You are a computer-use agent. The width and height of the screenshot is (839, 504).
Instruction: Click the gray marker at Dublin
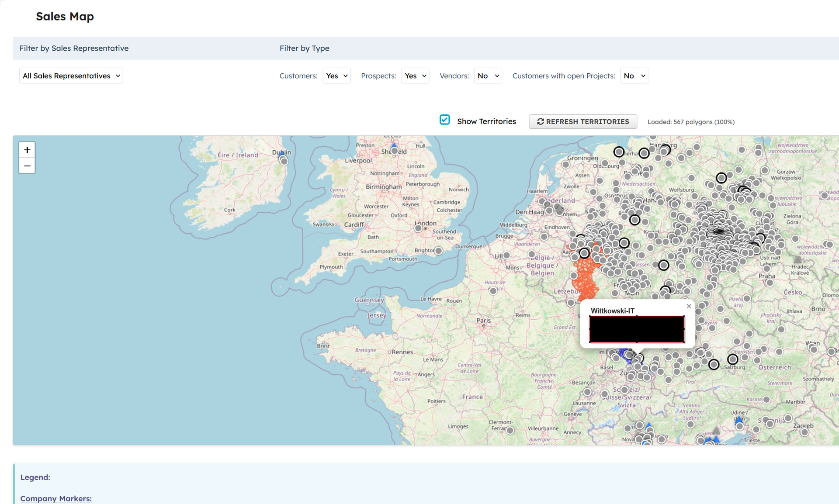point(284,161)
